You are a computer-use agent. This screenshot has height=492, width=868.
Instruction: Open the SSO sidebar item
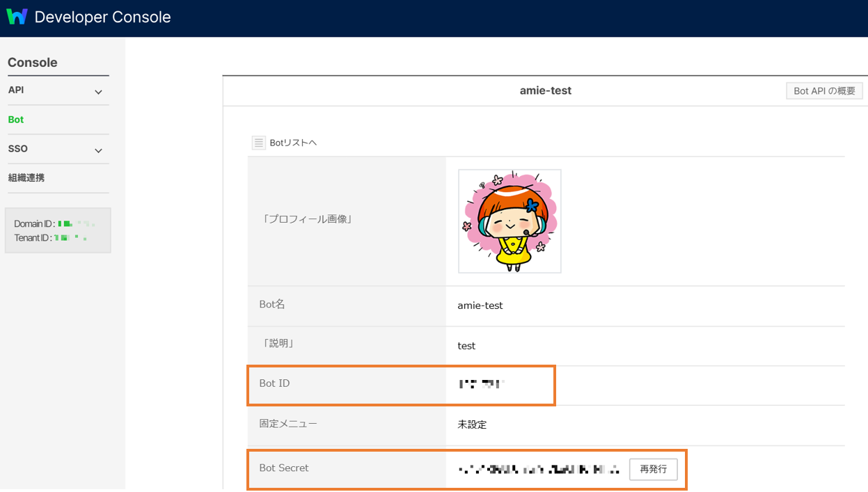click(18, 149)
